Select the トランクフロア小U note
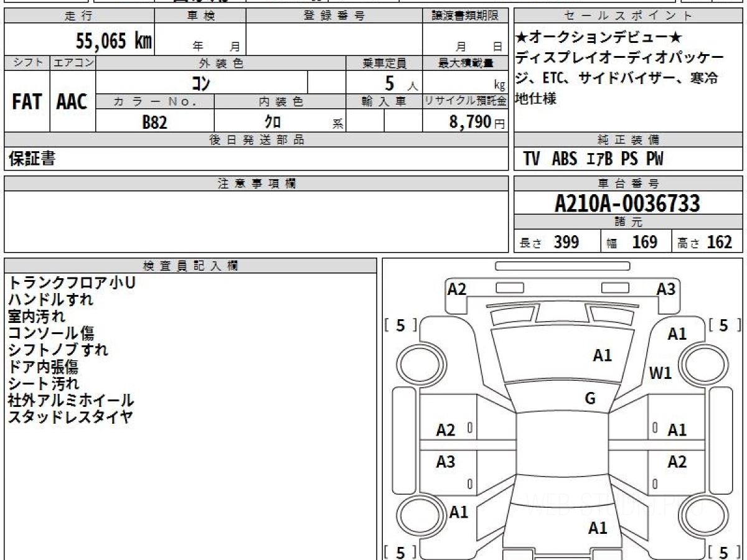The image size is (747, 560). [x=72, y=283]
